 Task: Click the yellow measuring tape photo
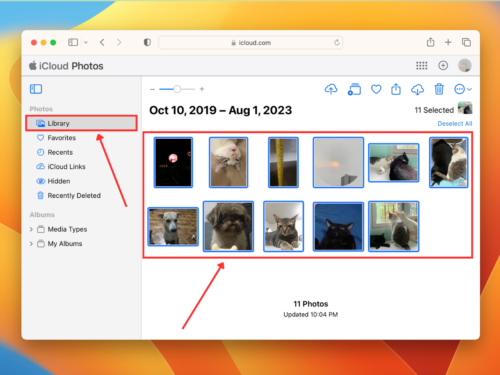pyautogui.click(x=283, y=163)
